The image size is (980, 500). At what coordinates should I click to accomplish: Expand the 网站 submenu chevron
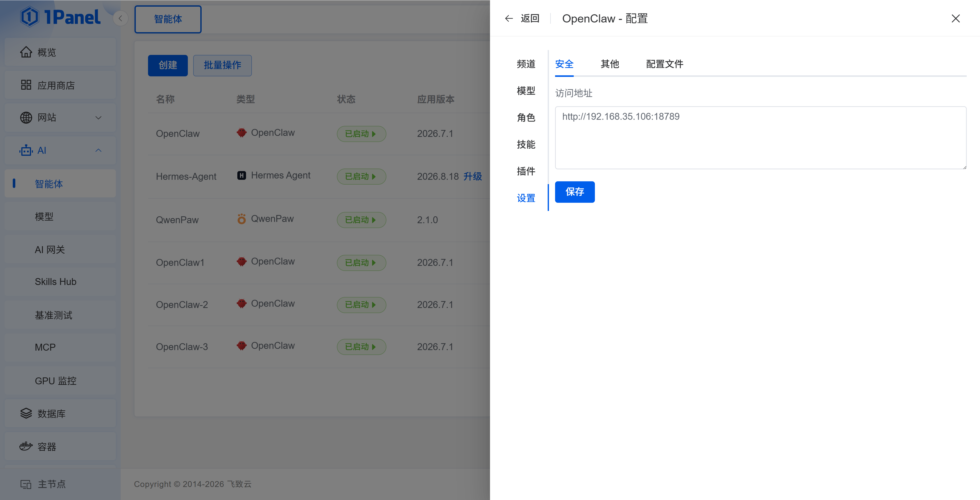click(x=99, y=118)
